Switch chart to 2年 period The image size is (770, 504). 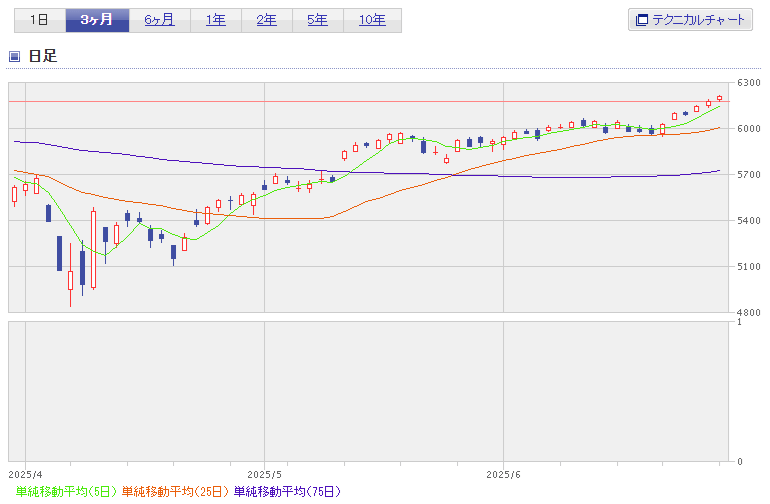[x=267, y=20]
